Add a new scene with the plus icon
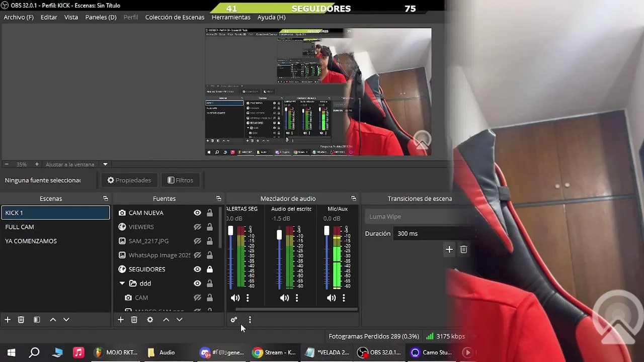Viewport: 644px width, 362px height. (x=8, y=320)
